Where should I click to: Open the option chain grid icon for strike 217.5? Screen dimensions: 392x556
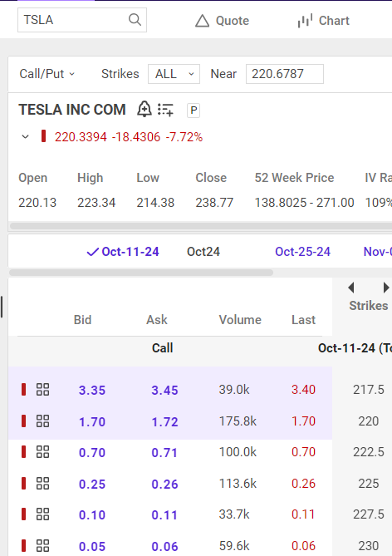point(43,389)
